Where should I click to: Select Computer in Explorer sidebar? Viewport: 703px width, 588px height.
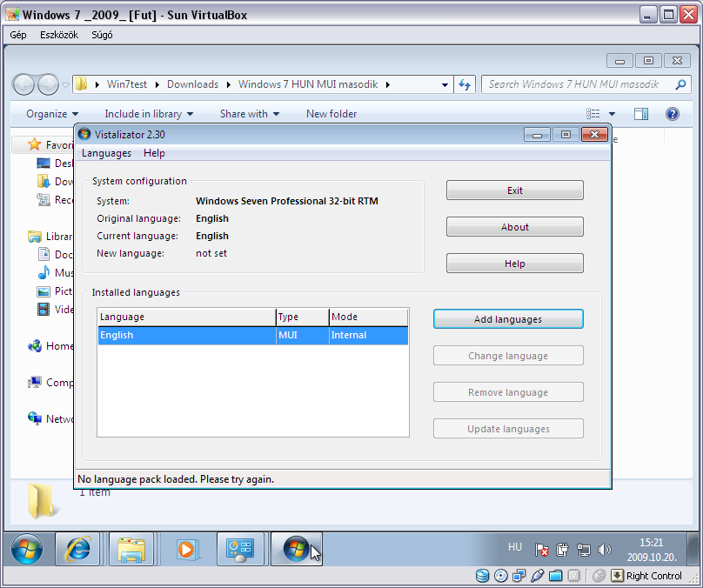coord(50,383)
